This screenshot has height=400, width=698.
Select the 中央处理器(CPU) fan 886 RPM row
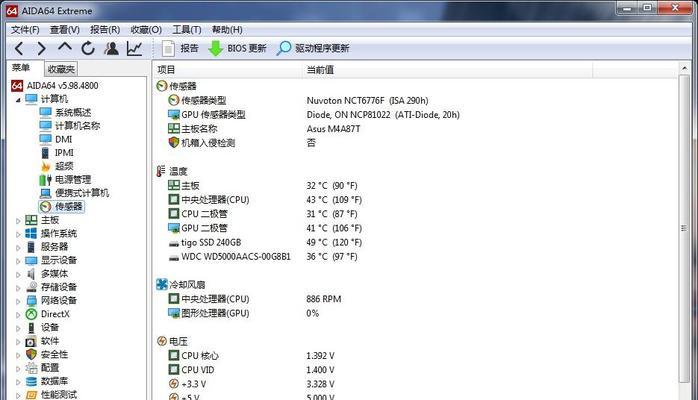[x=417, y=299]
